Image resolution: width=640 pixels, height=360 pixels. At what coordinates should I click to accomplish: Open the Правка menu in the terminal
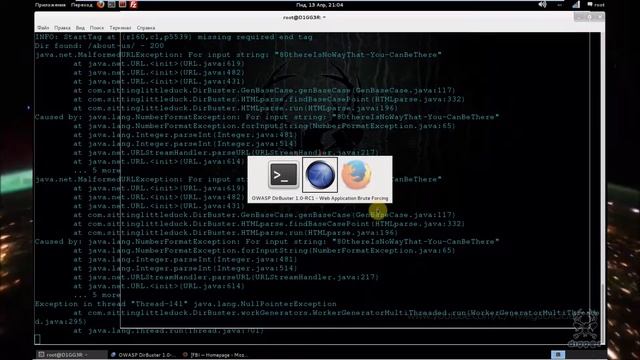click(x=62, y=28)
